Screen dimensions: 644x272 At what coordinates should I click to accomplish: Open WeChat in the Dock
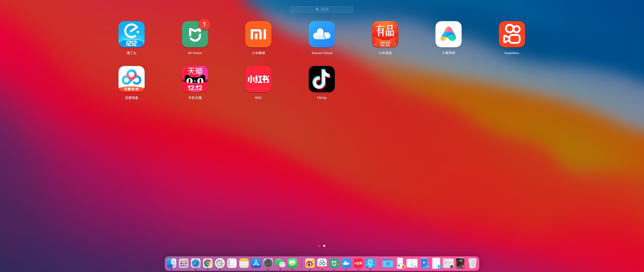click(280, 263)
